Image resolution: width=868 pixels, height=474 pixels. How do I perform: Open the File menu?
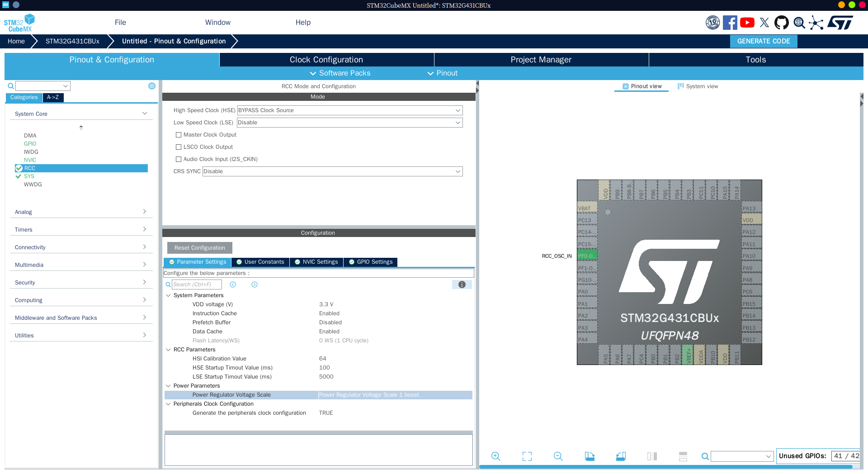(x=120, y=23)
